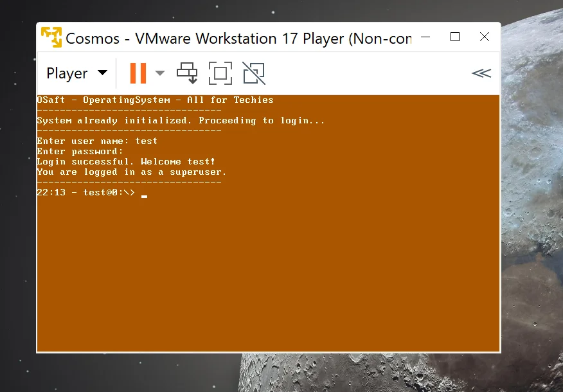
Task: Pause the virtual machine
Action: click(138, 73)
